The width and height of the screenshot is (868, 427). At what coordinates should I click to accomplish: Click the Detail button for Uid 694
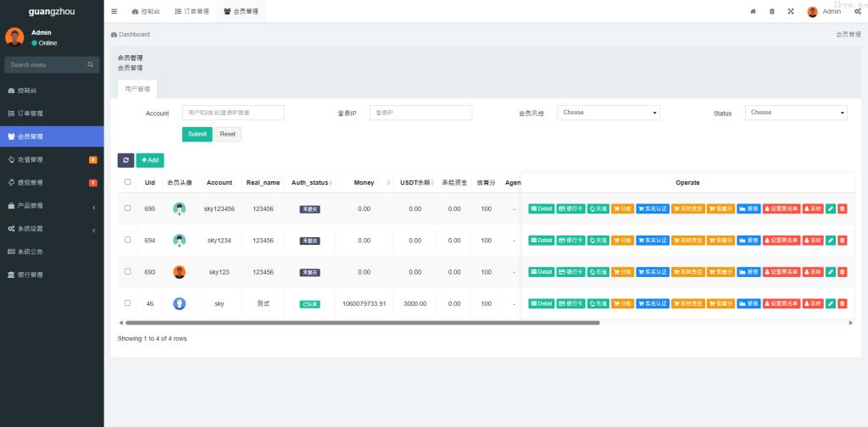click(x=541, y=241)
